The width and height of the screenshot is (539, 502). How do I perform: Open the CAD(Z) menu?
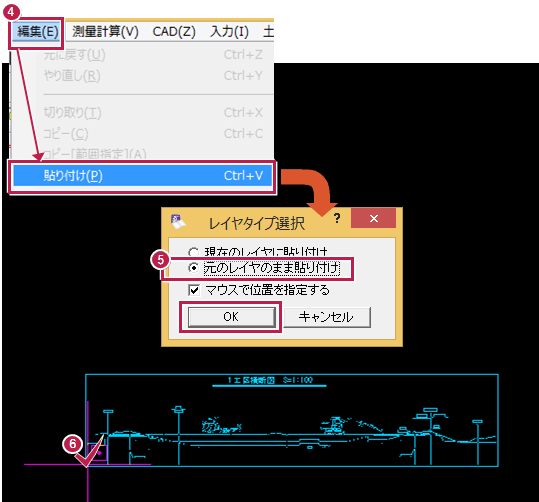coord(174,32)
